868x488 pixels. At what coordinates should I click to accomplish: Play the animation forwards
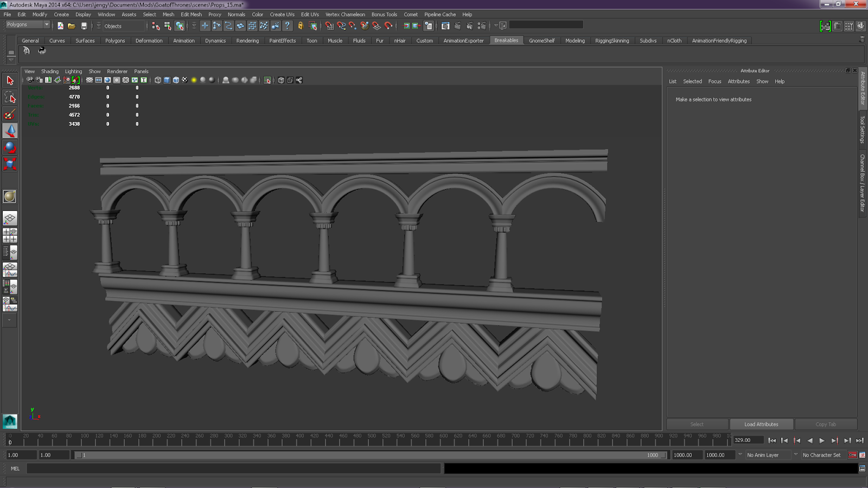point(822,440)
